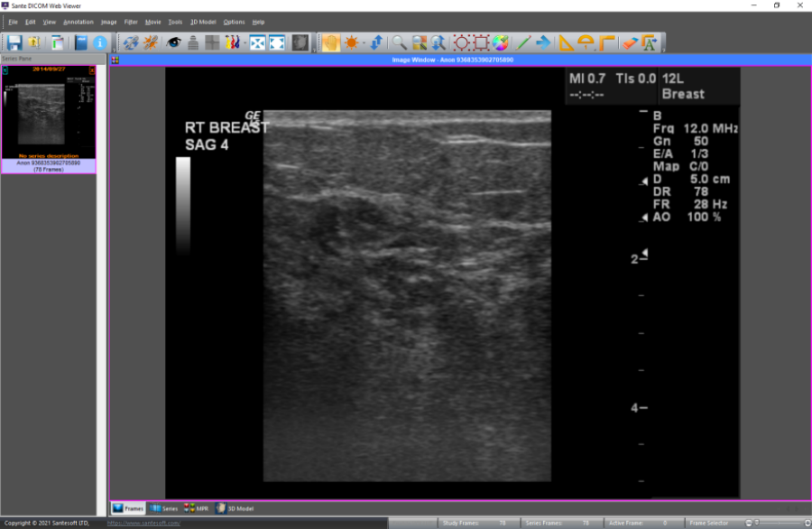Open the DICOM info icon
The image size is (812, 529).
[x=100, y=42]
